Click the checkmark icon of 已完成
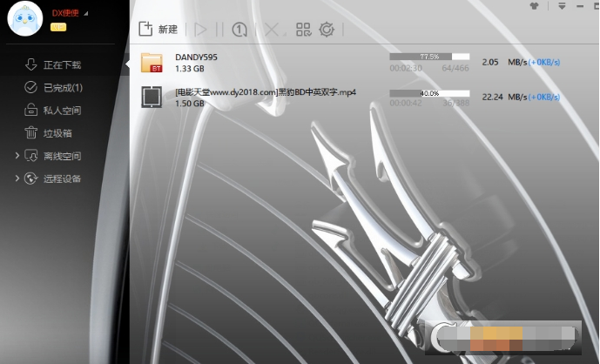This screenshot has height=364, width=600. 31,87
